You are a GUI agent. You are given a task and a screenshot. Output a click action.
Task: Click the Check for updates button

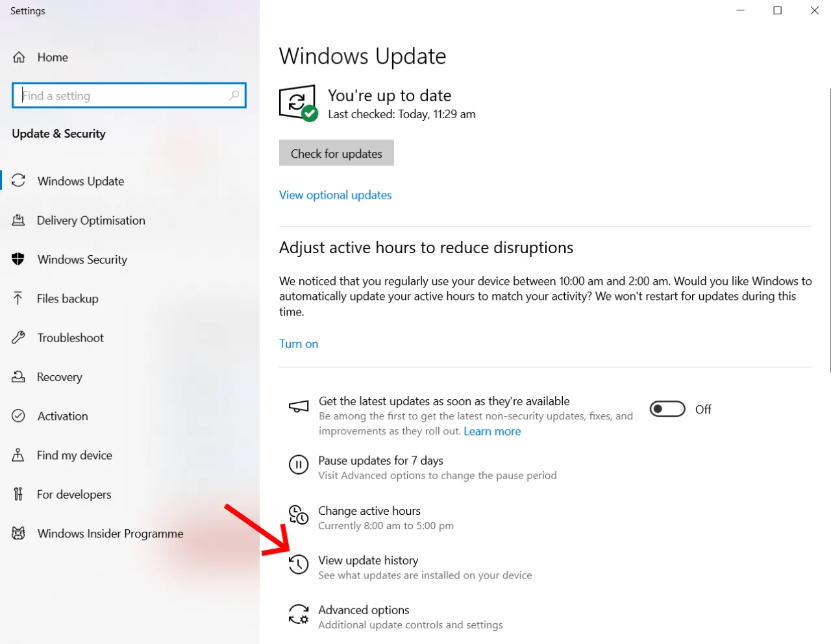(x=336, y=153)
